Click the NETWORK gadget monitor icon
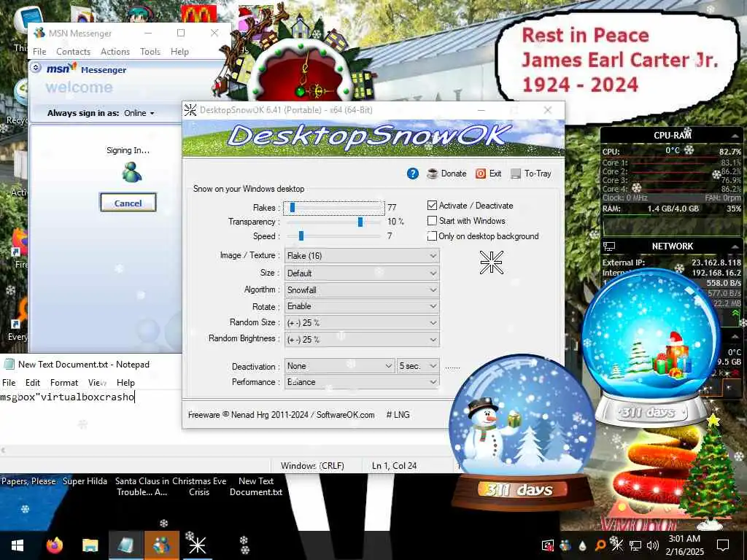This screenshot has height=560, width=747. tap(609, 246)
